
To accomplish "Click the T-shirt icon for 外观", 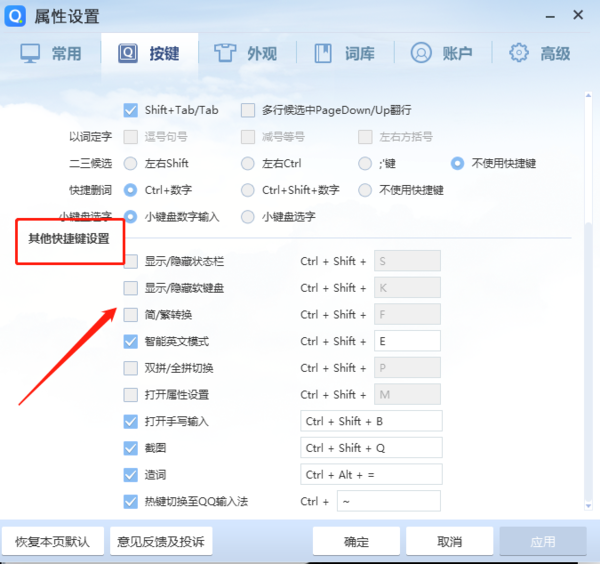I will [x=225, y=53].
